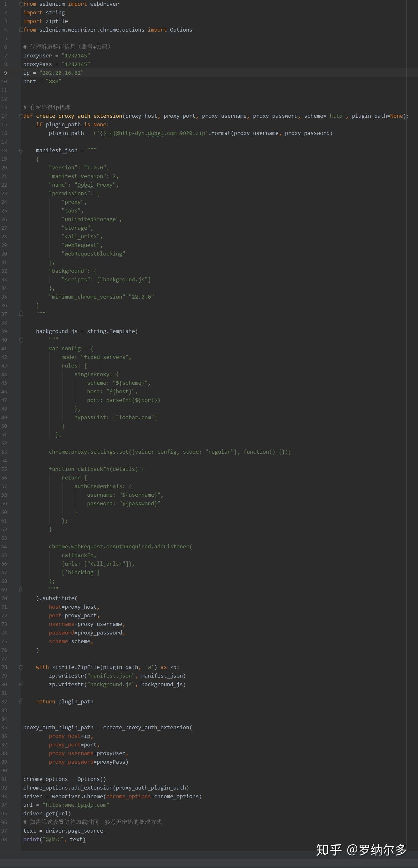Click "zipfile" in the line 3 import
The image size is (418, 868).
pos(56,21)
